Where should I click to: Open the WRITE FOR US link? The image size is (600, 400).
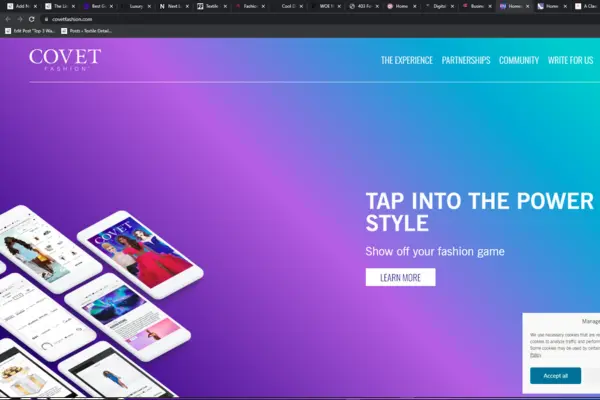tap(570, 60)
